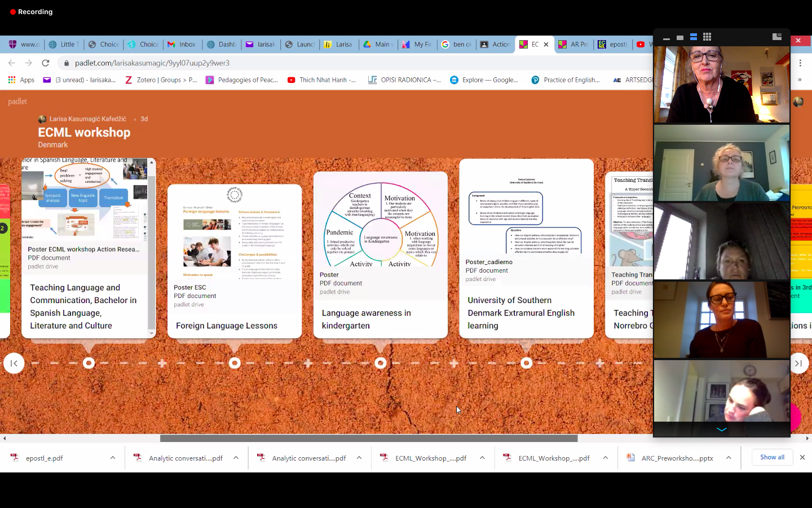Open the OPISI RADIONICA bookmark

coord(404,80)
